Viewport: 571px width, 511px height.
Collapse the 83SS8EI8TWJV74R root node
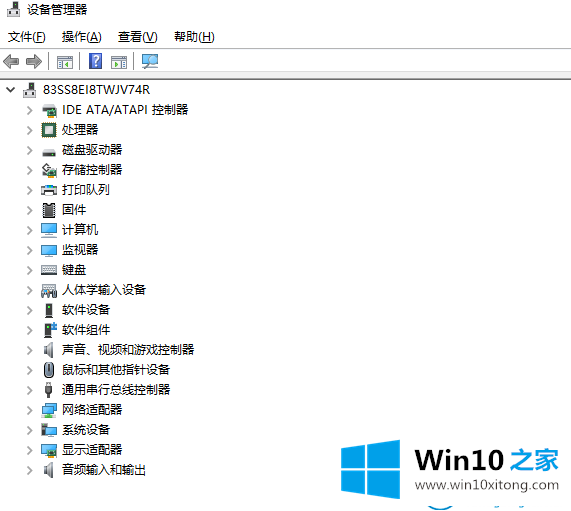(11, 90)
